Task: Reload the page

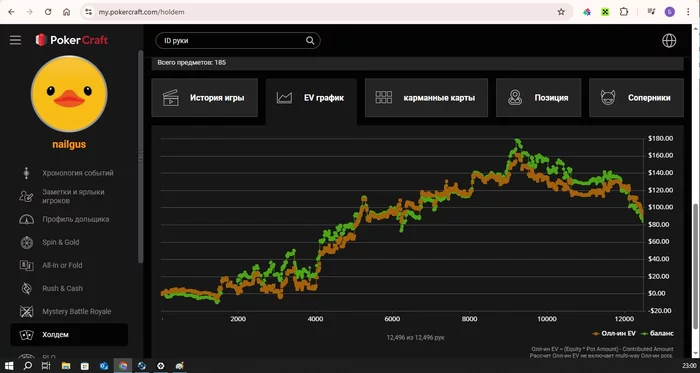Action: [48, 12]
